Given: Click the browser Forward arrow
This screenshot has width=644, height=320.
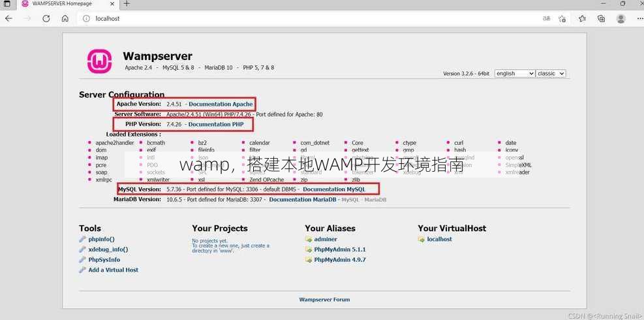Looking at the screenshot, I should [x=27, y=18].
